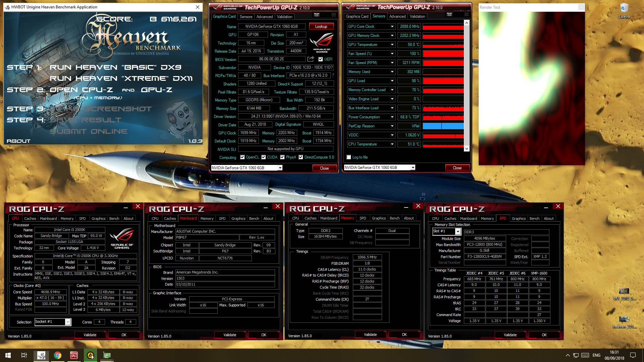Open hamburger menu in GPU-Z Graphics Card window
This screenshot has width=644, height=362.
click(334, 15)
